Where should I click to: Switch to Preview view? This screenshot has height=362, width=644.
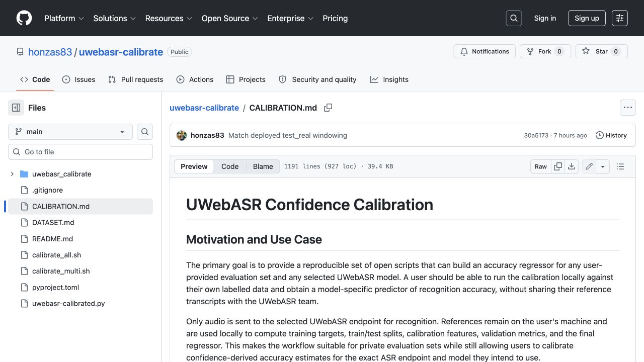(x=194, y=166)
